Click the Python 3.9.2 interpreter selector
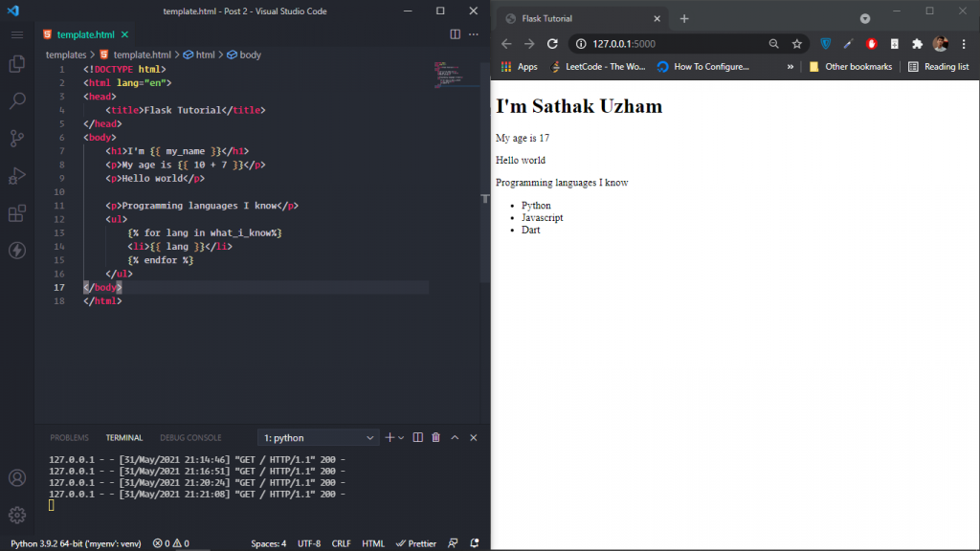This screenshot has height=551, width=980. point(76,543)
